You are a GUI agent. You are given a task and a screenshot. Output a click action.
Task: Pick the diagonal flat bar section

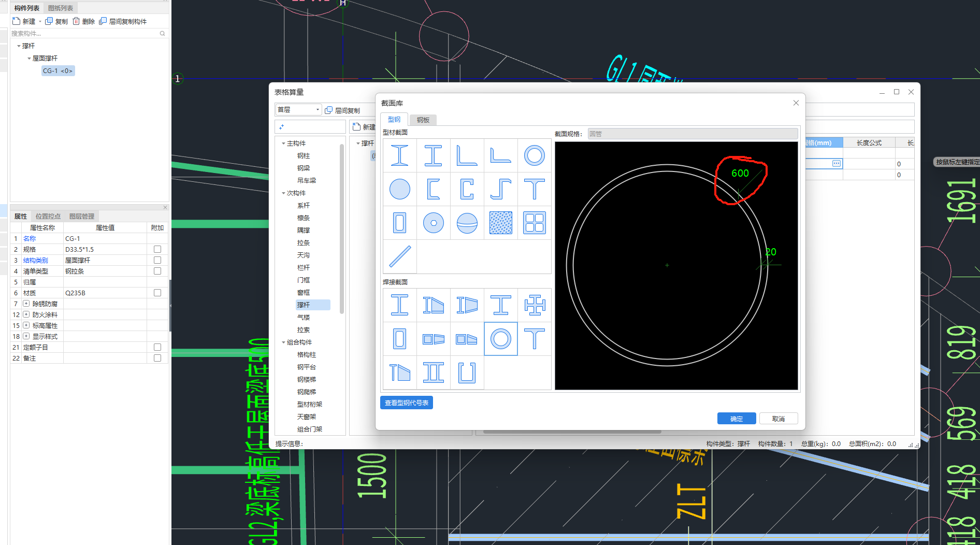(x=400, y=256)
